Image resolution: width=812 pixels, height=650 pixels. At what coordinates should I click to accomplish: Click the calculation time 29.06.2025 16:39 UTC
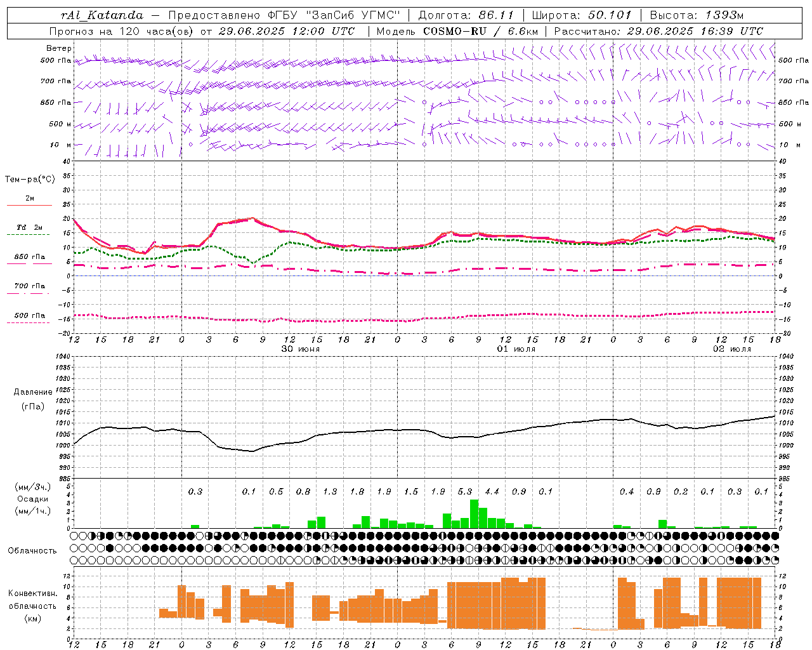(695, 31)
